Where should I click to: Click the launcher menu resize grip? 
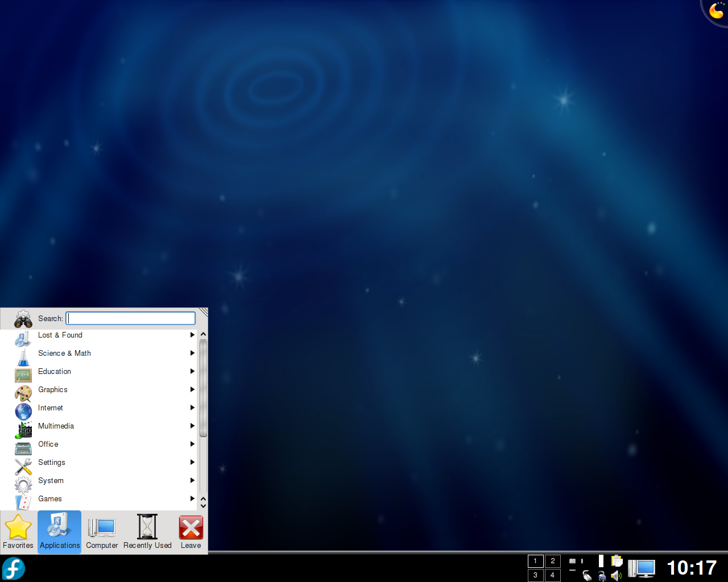(204, 311)
